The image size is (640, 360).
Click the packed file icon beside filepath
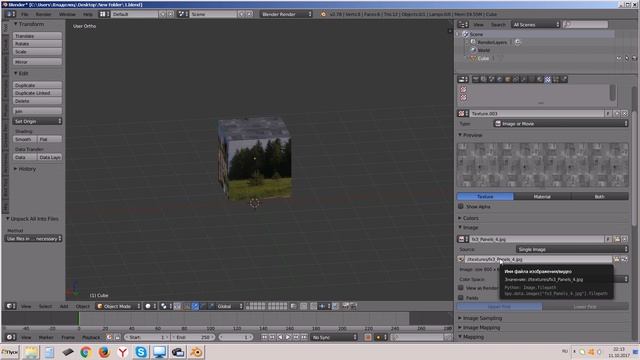pyautogui.click(x=461, y=259)
